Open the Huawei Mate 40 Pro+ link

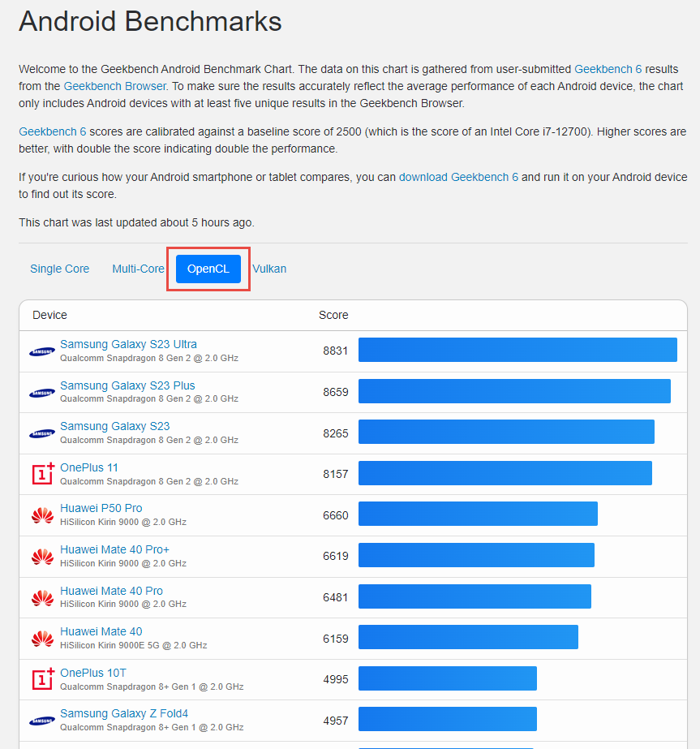coord(114,550)
